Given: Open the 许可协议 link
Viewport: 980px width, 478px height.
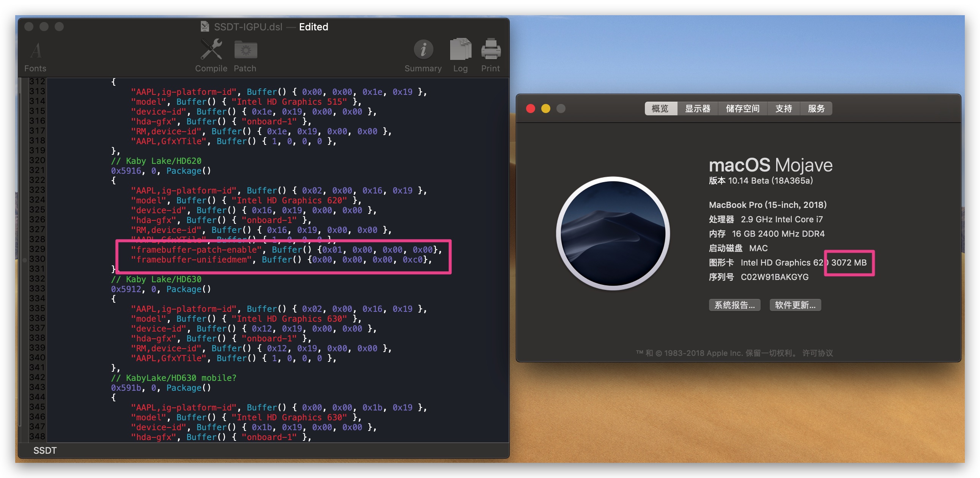Looking at the screenshot, I should point(818,353).
